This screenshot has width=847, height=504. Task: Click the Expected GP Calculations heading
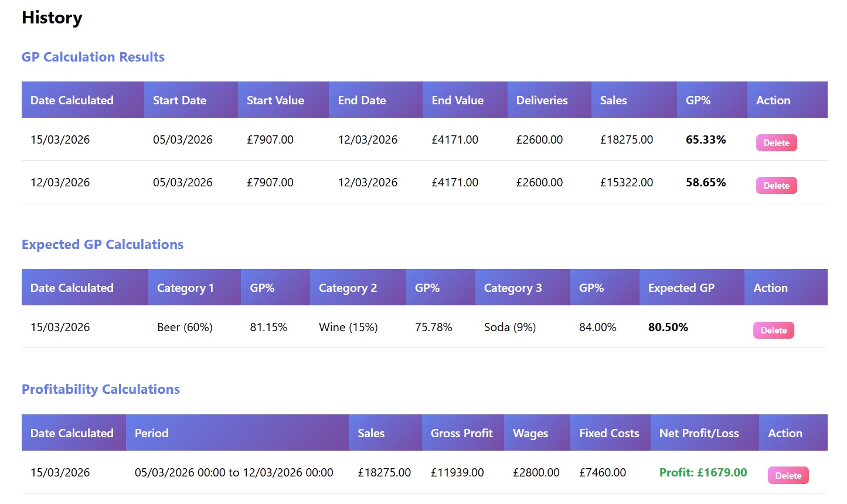103,244
